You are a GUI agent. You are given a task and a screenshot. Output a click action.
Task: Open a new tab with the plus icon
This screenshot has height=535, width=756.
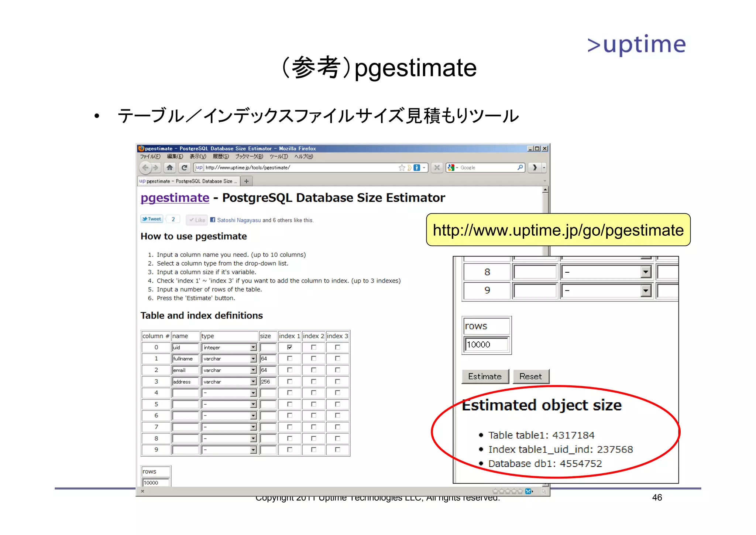click(x=246, y=181)
